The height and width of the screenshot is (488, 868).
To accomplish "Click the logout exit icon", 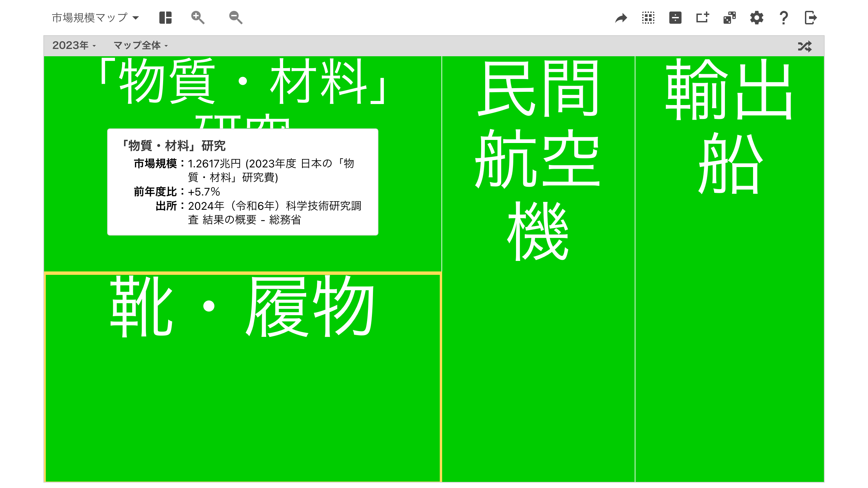I will (811, 18).
